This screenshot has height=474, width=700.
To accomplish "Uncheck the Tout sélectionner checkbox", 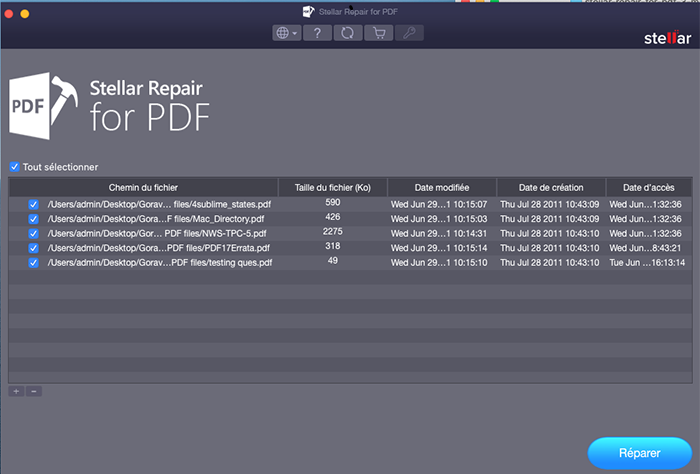I will (14, 167).
